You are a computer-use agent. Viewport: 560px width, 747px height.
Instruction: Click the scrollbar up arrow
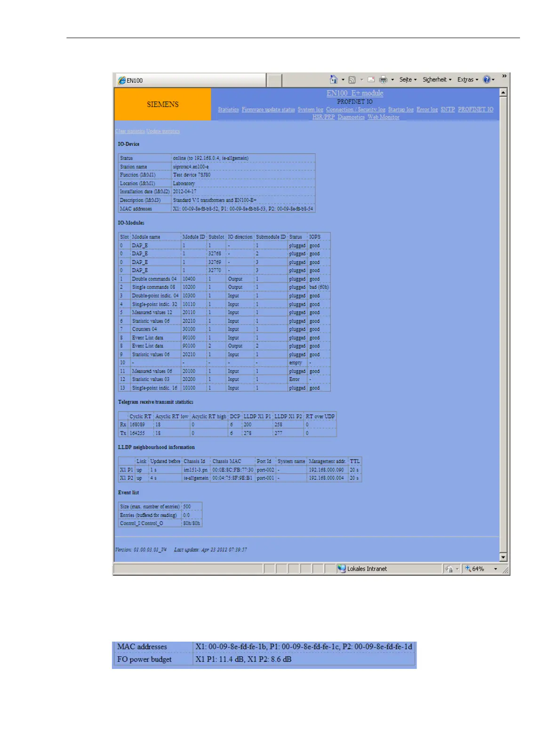pyautogui.click(x=503, y=93)
